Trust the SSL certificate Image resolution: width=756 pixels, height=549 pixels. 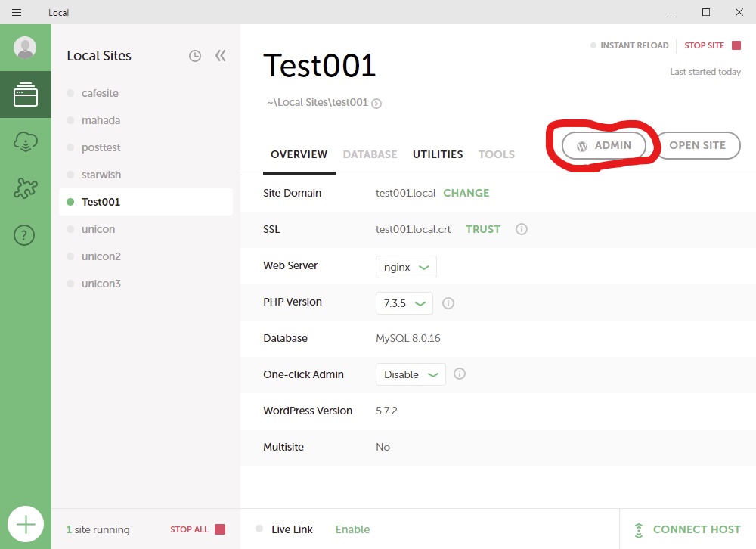click(483, 229)
